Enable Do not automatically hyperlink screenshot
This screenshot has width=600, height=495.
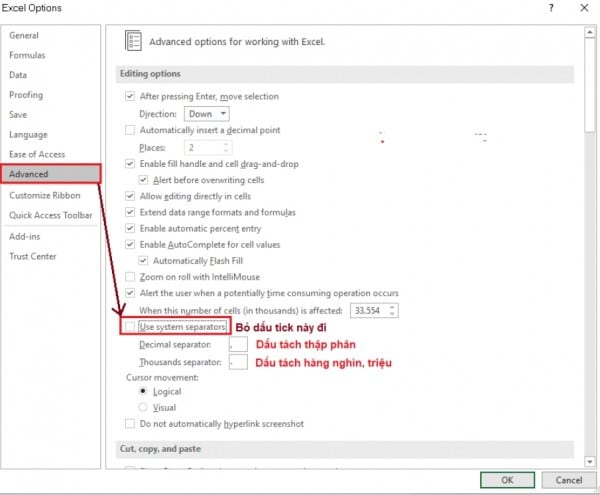click(130, 423)
